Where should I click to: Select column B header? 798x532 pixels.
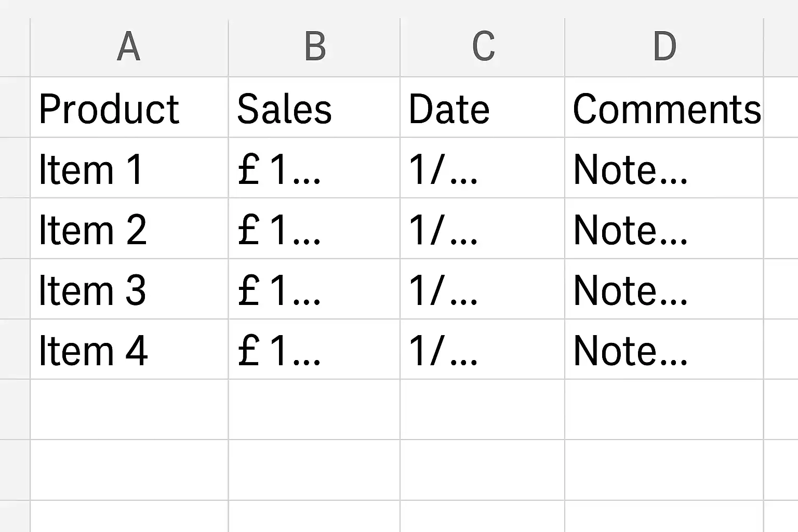tap(314, 47)
